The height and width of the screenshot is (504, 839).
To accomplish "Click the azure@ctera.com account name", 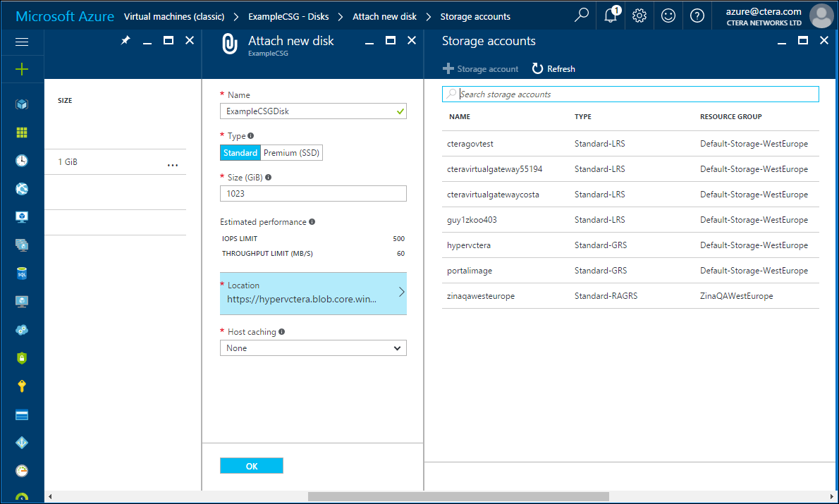I will pyautogui.click(x=764, y=11).
